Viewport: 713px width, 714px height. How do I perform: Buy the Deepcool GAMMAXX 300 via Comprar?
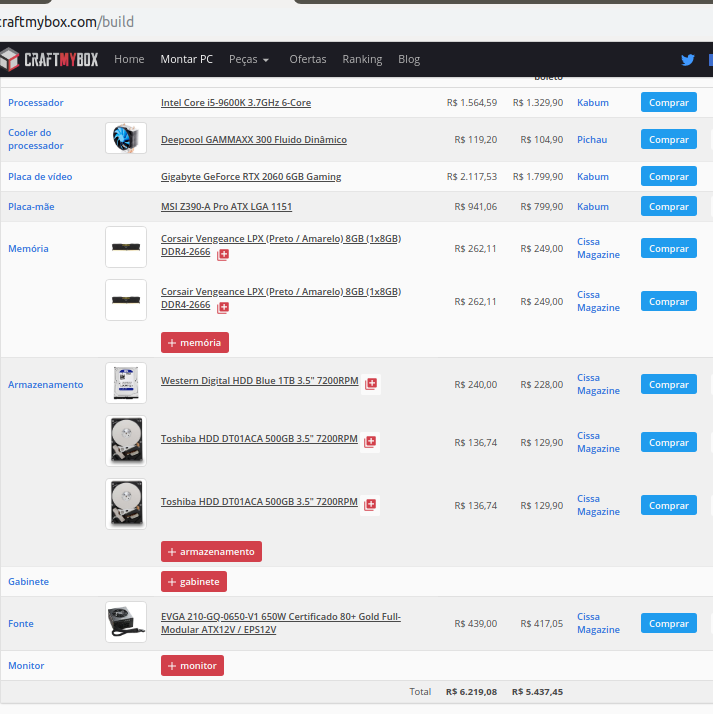669,139
